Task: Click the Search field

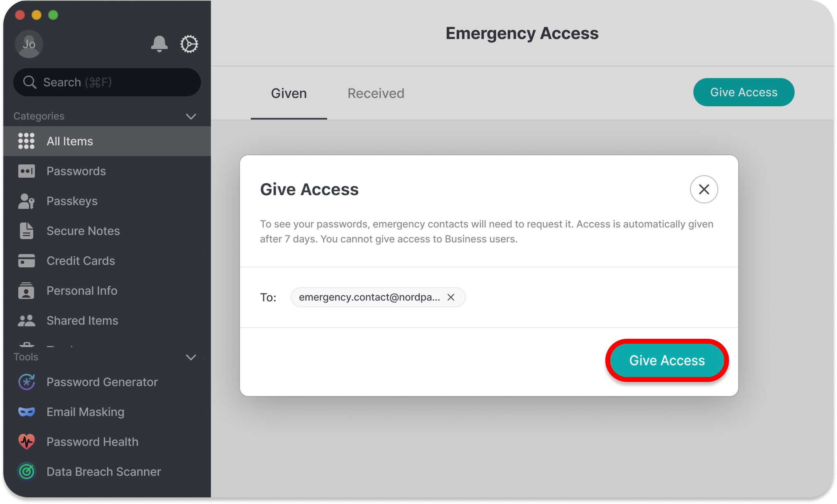Action: point(107,82)
